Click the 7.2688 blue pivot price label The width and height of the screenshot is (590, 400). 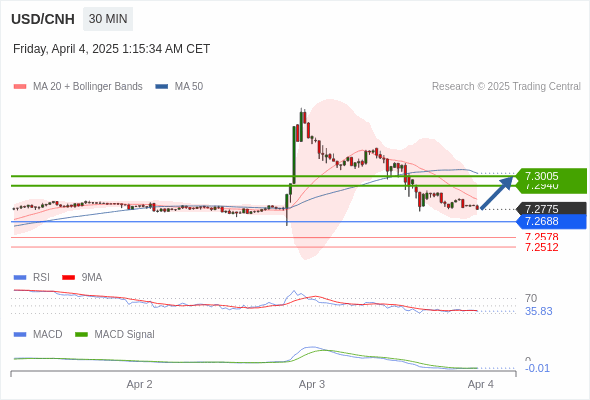pos(551,222)
